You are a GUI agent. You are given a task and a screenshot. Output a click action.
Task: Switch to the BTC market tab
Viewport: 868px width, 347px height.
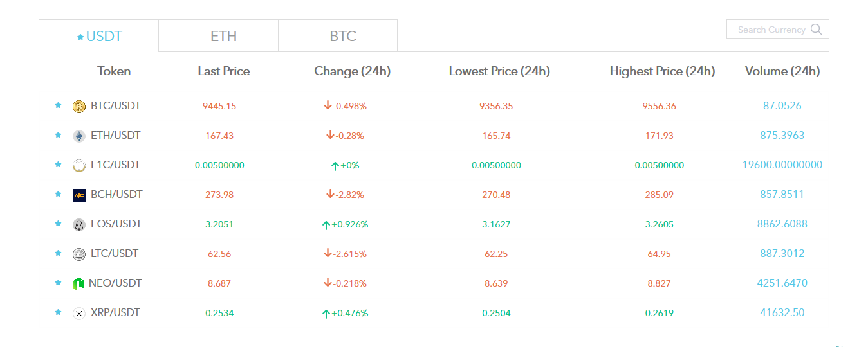pos(343,37)
